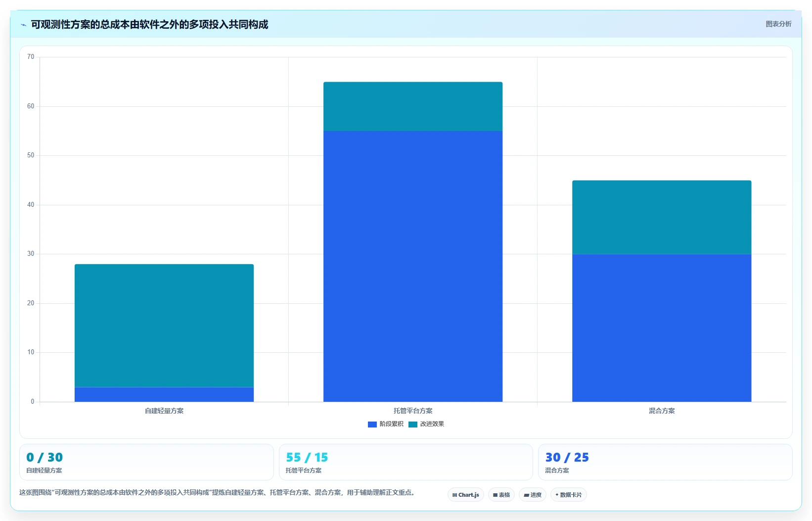Click the teal 改进效果 segment of 托管平台方案 bar
This screenshot has height=521, width=812.
click(413, 106)
